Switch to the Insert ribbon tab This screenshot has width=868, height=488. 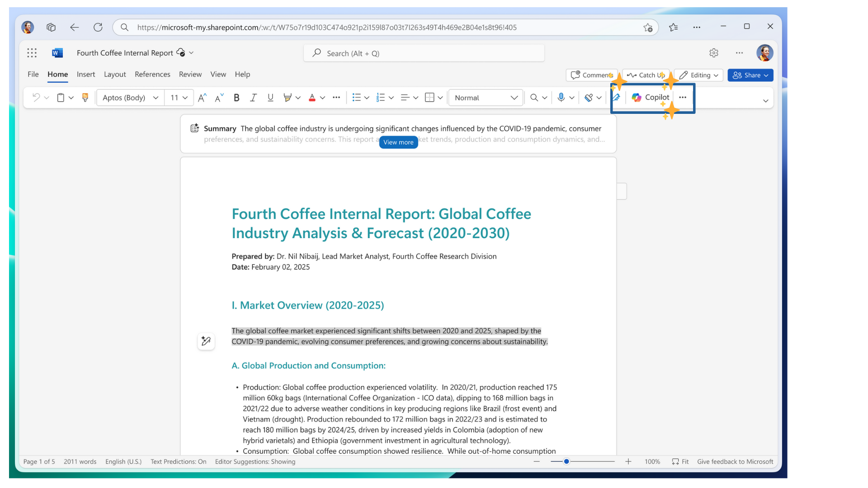pyautogui.click(x=86, y=74)
